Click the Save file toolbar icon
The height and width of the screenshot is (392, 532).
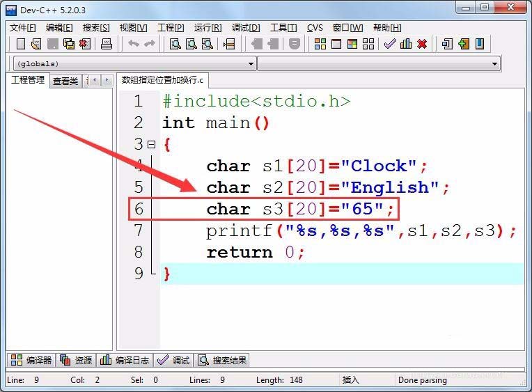(53, 44)
